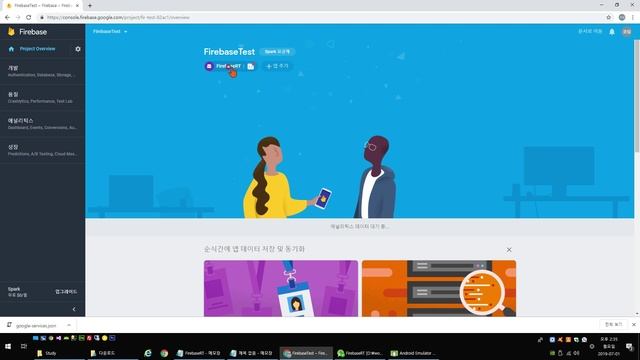Open the purple Authentication card
The height and width of the screenshot is (360, 640).
coord(281,288)
